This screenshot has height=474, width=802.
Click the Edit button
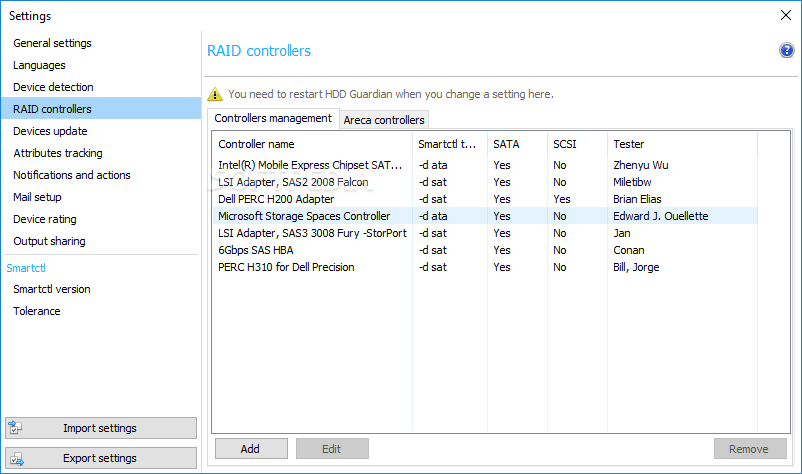click(331, 448)
